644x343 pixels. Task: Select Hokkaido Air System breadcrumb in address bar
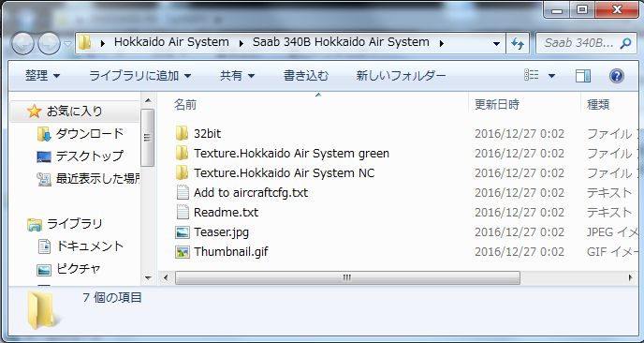pyautogui.click(x=171, y=42)
